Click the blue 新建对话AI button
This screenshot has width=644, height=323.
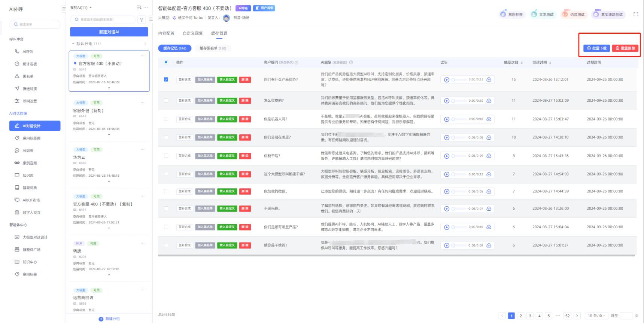(x=109, y=32)
